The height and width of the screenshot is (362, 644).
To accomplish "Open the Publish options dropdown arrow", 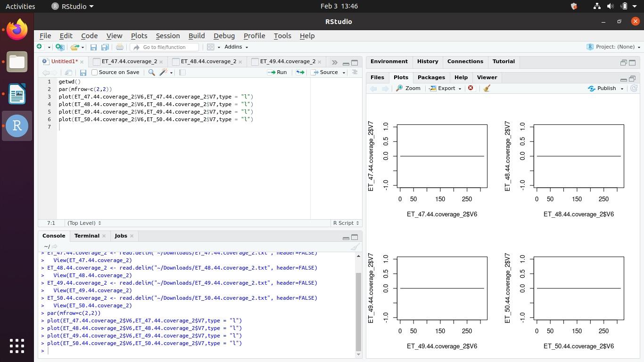I will (x=621, y=88).
